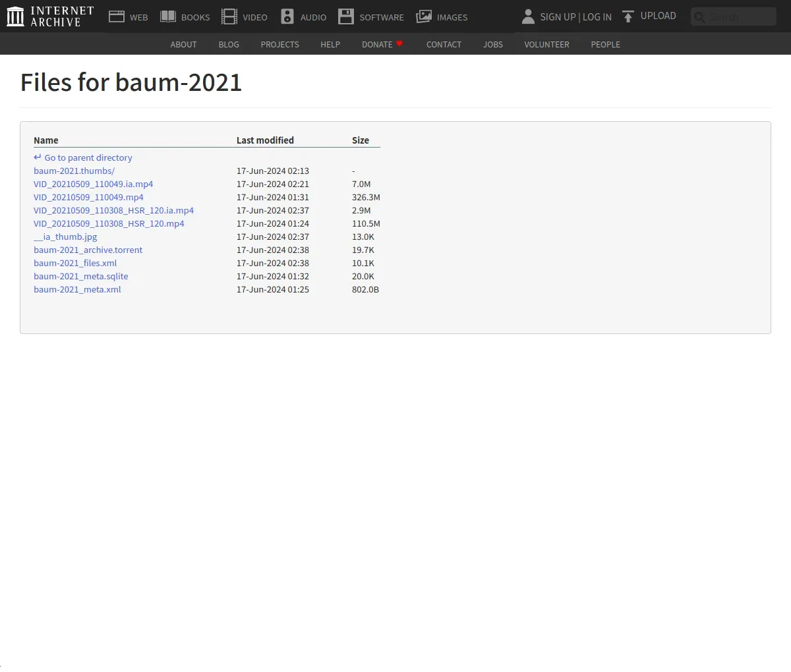Screen dimensions: 791x672
Task: Click the user avatar icon
Action: (528, 16)
